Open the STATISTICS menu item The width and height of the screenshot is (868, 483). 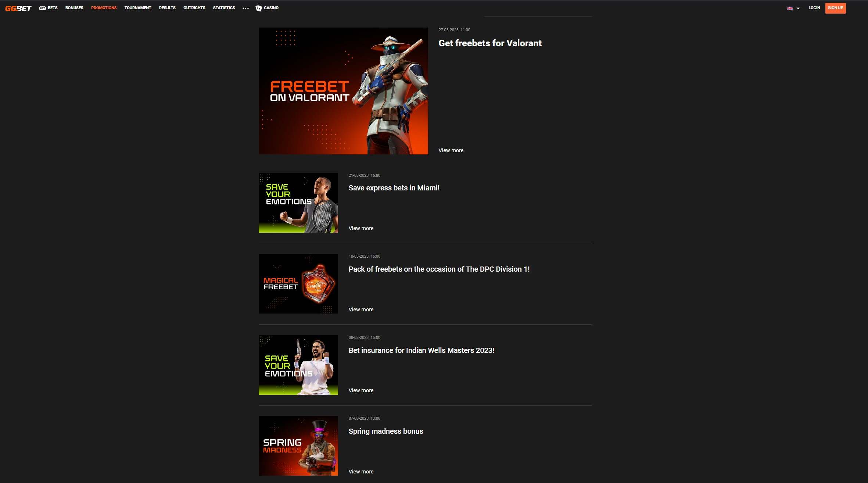click(224, 8)
